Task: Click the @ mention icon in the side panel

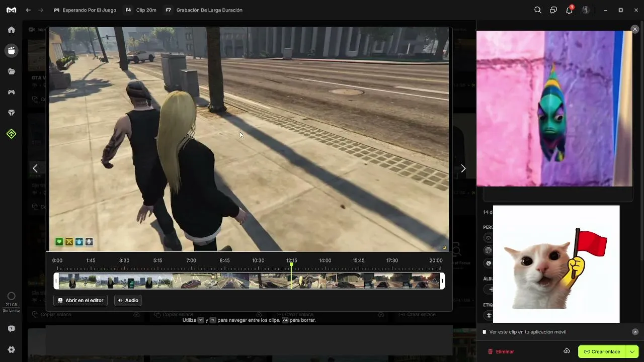Action: coord(488,263)
